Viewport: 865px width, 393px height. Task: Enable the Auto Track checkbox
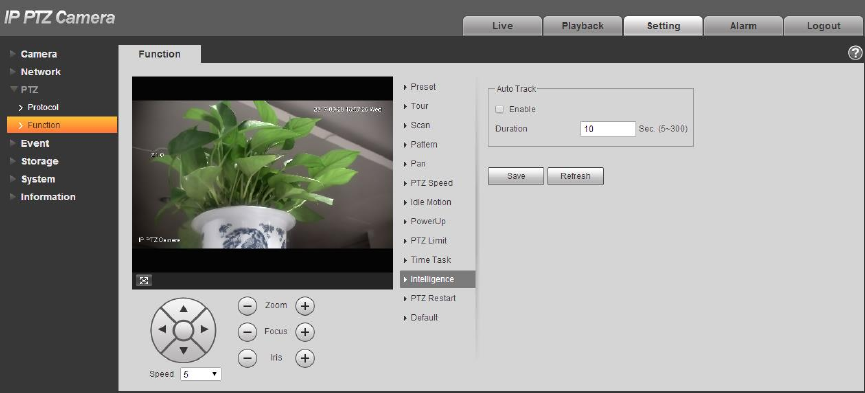pos(500,109)
